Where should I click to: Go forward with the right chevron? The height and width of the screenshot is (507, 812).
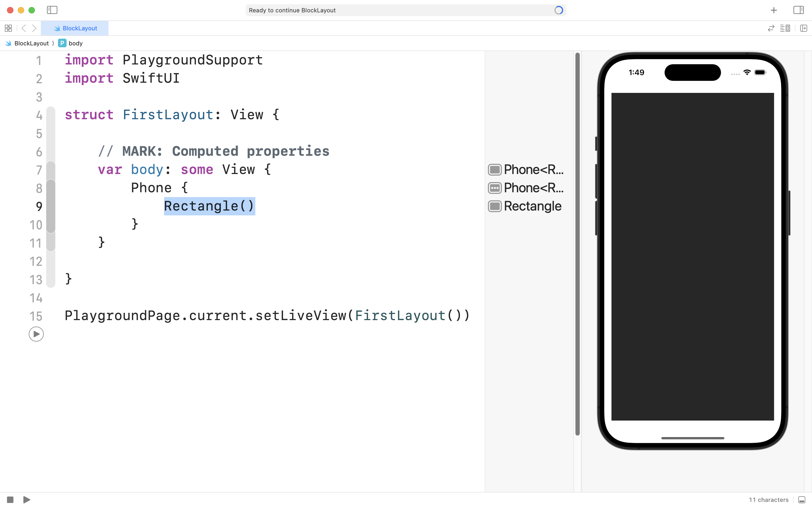tap(34, 28)
